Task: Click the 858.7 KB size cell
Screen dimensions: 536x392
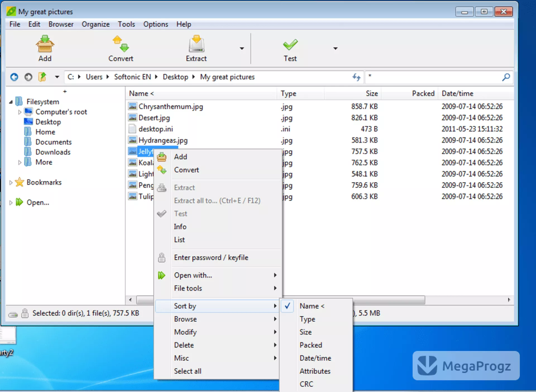Action: 364,106
